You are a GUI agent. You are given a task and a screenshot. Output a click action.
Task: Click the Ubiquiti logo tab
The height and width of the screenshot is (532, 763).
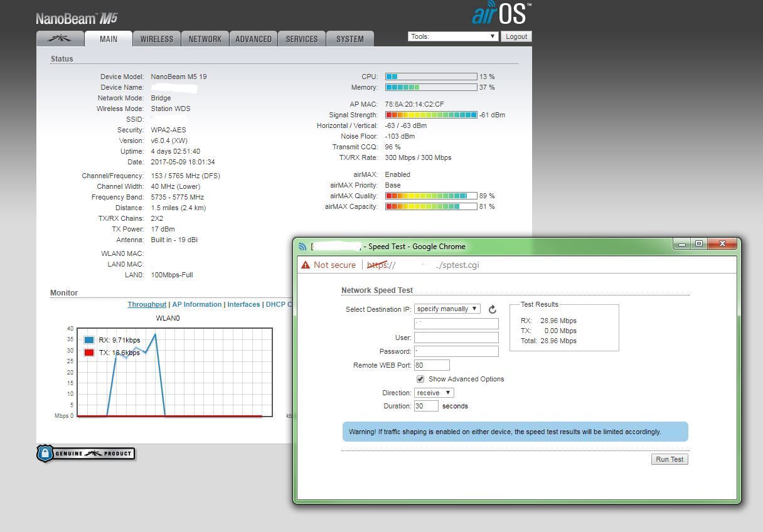(x=60, y=39)
